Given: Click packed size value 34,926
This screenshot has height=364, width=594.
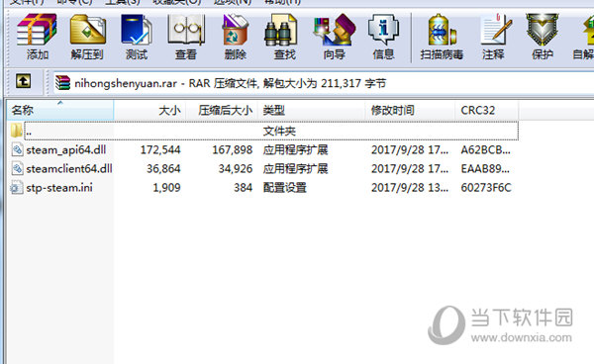Looking at the screenshot, I should click(x=236, y=168).
